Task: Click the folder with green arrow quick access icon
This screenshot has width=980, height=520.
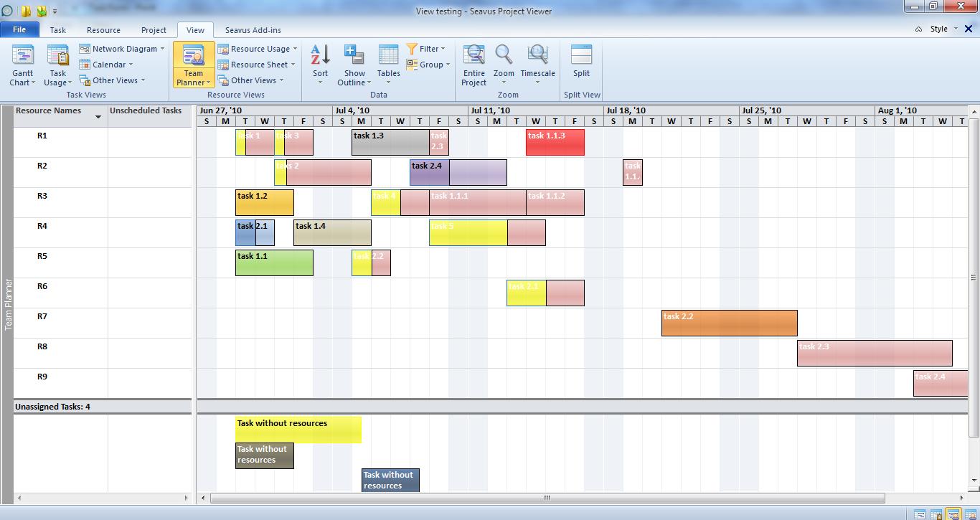Action: click(x=42, y=11)
